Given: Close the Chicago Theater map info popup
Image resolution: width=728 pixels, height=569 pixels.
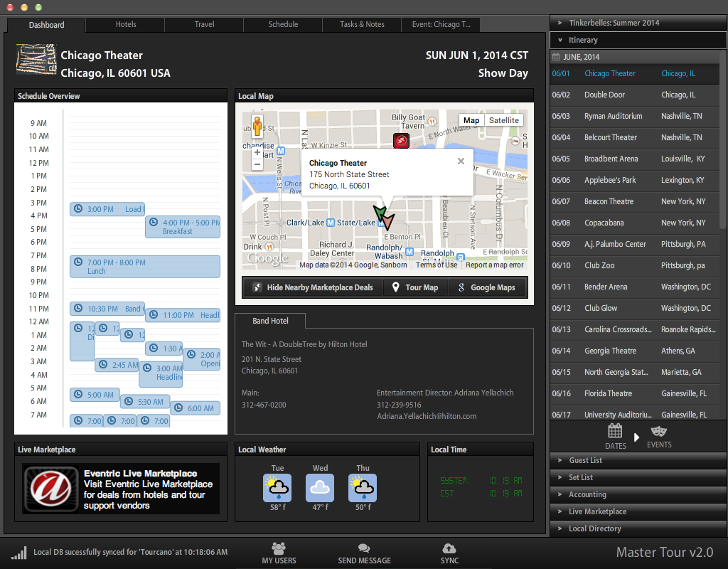Looking at the screenshot, I should tap(461, 161).
